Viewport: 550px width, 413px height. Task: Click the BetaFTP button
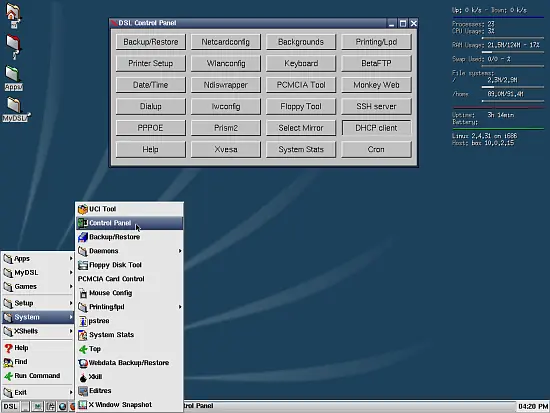pyautogui.click(x=376, y=64)
